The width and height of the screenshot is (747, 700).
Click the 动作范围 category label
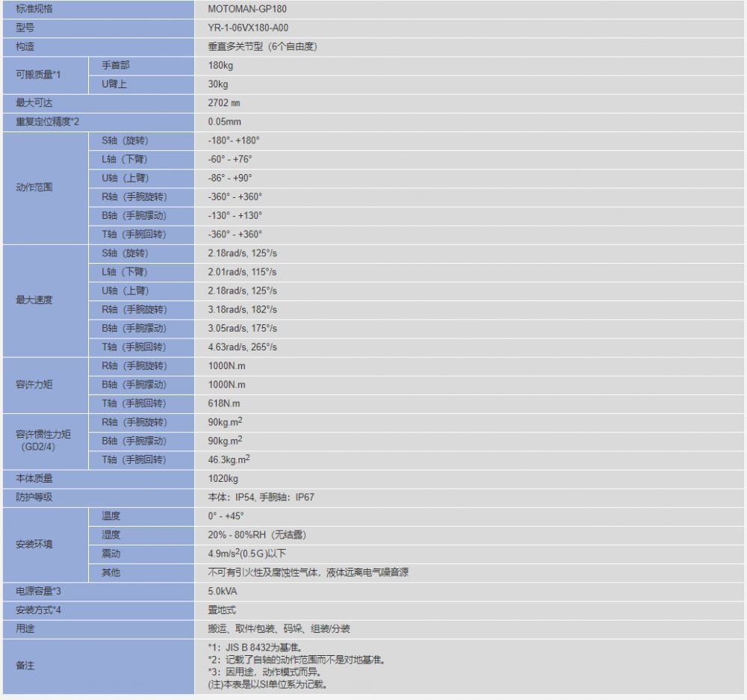[x=34, y=188]
